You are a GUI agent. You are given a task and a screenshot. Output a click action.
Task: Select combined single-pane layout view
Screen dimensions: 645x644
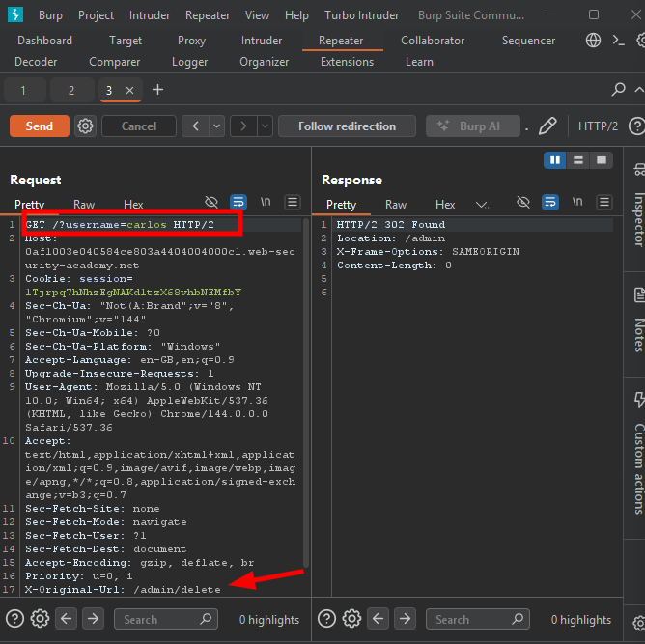coord(602,160)
